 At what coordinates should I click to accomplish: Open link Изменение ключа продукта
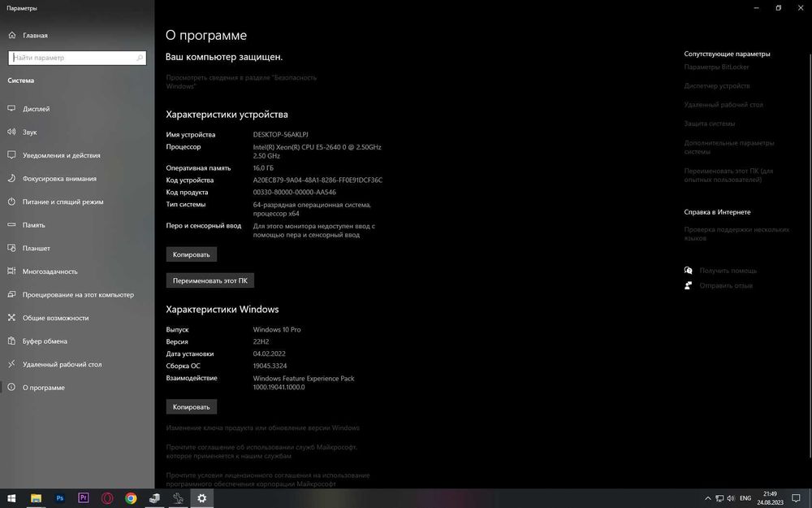pyautogui.click(x=262, y=428)
